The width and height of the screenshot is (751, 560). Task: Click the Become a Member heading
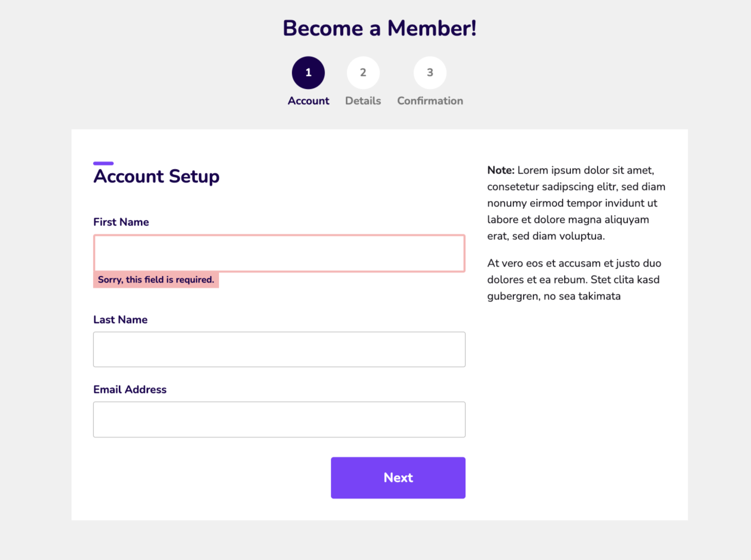coord(379,28)
